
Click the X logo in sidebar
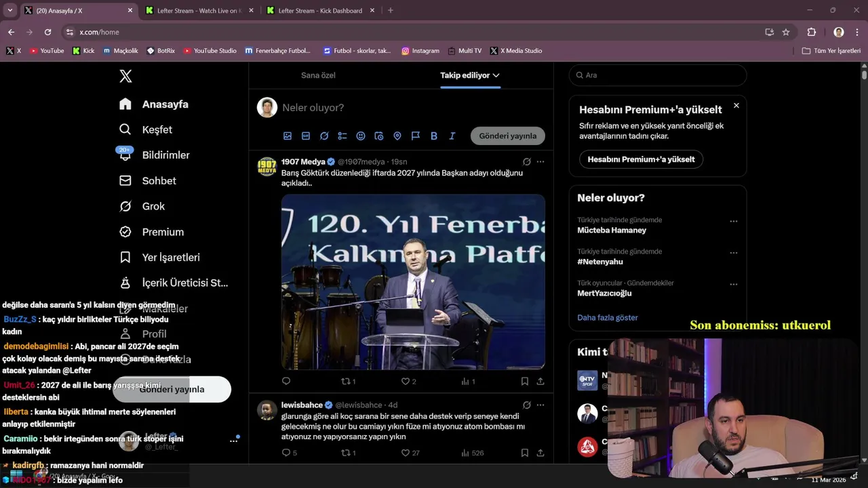click(125, 76)
